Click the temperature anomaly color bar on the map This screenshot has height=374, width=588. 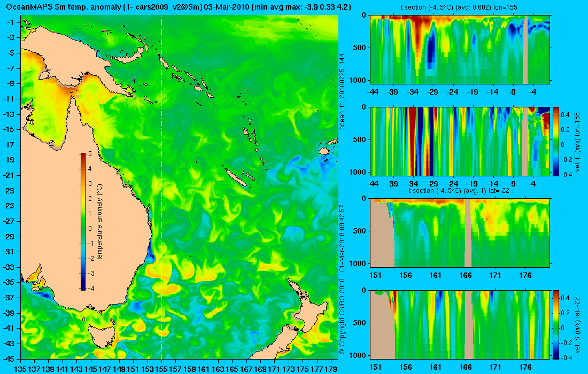click(83, 222)
